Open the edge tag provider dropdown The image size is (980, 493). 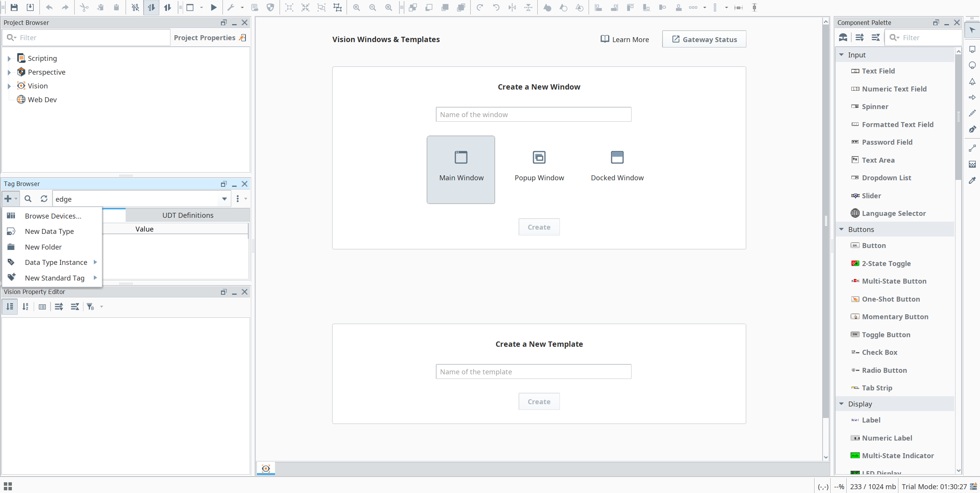[224, 199]
